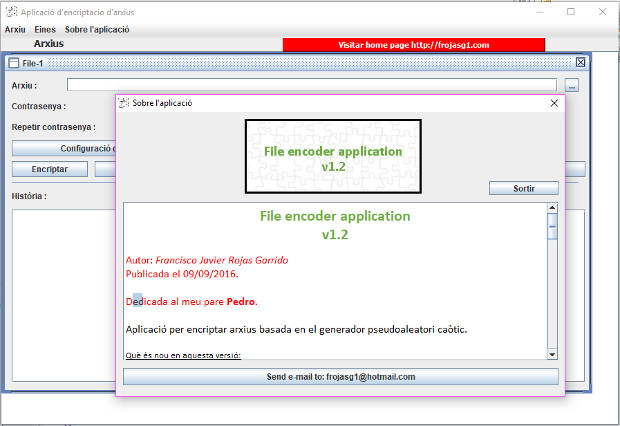Click the Arxiu file path field
Image resolution: width=620 pixels, height=426 pixels.
point(312,85)
